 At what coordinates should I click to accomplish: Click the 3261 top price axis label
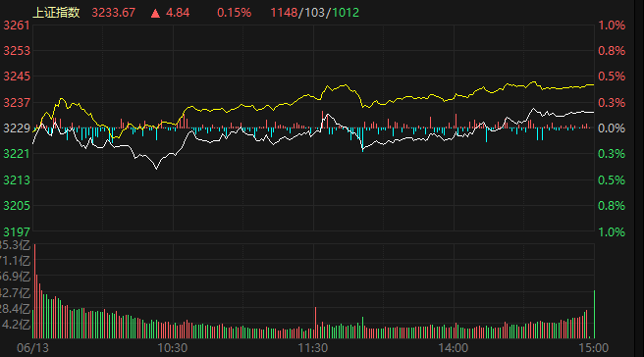(17, 25)
